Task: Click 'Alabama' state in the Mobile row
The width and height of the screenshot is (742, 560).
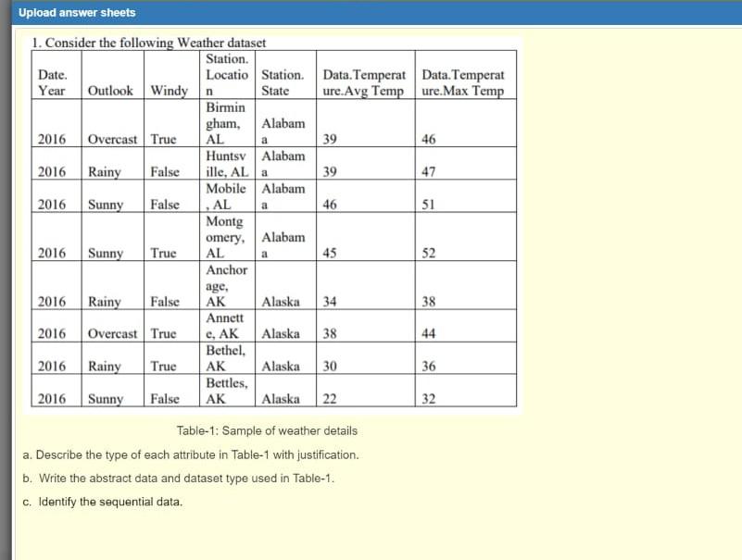Action: click(283, 196)
